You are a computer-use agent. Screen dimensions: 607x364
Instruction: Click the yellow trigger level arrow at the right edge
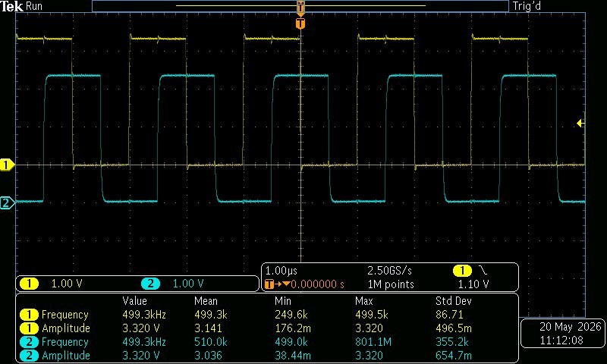(x=580, y=124)
